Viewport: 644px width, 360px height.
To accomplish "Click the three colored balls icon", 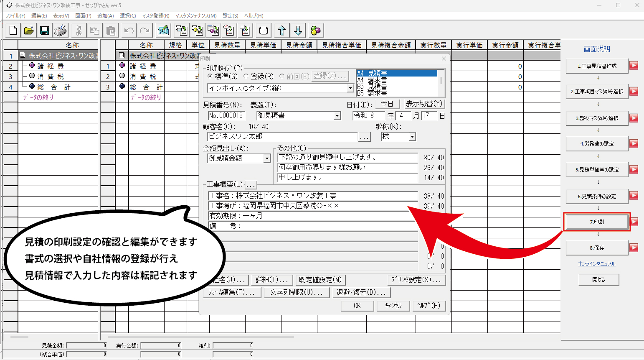I will tap(316, 31).
